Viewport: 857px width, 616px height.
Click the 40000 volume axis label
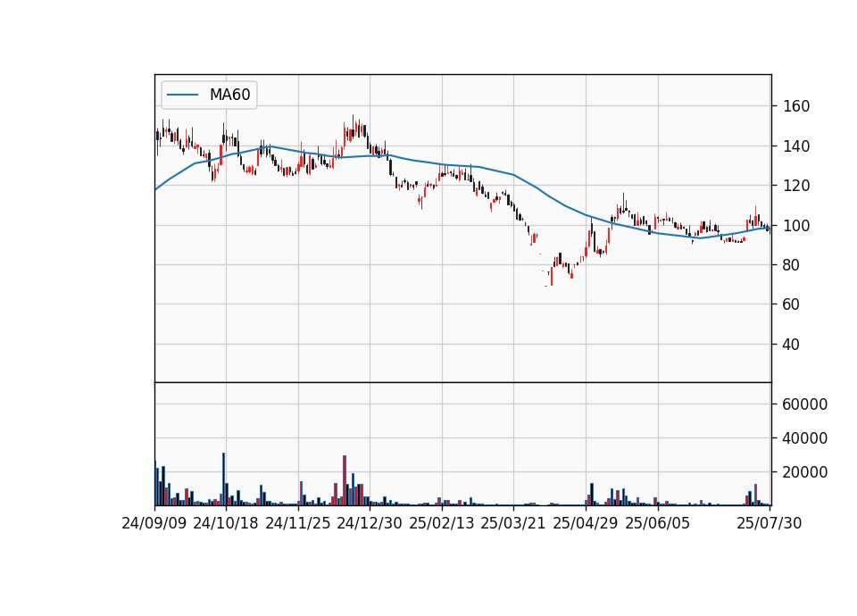coord(805,438)
